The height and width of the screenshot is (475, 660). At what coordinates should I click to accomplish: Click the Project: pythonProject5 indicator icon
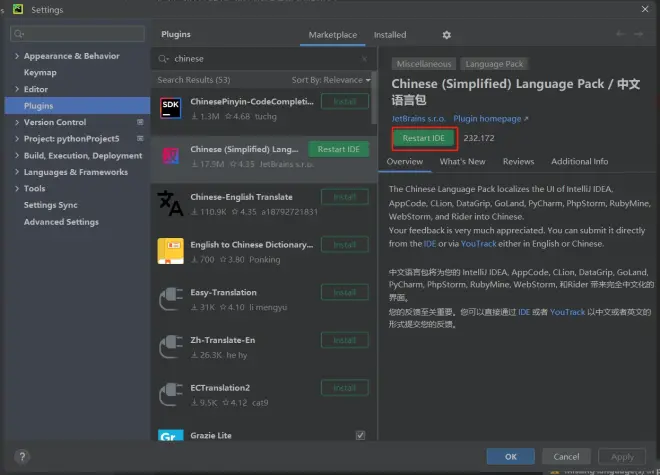click(x=140, y=139)
